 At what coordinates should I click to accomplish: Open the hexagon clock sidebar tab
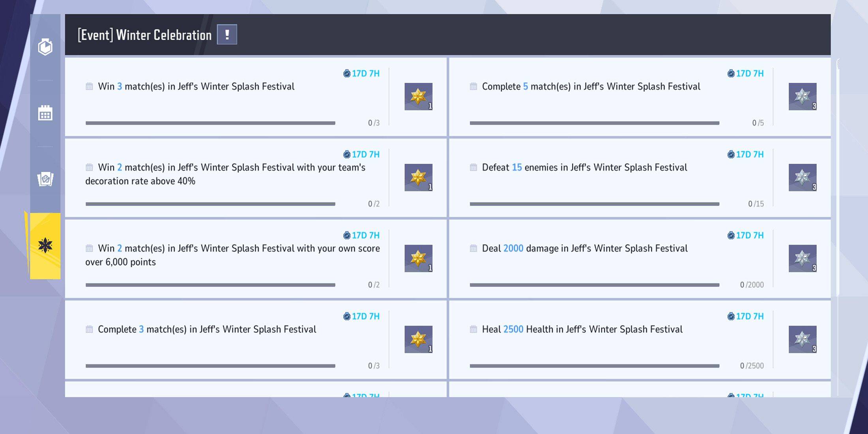pyautogui.click(x=45, y=47)
